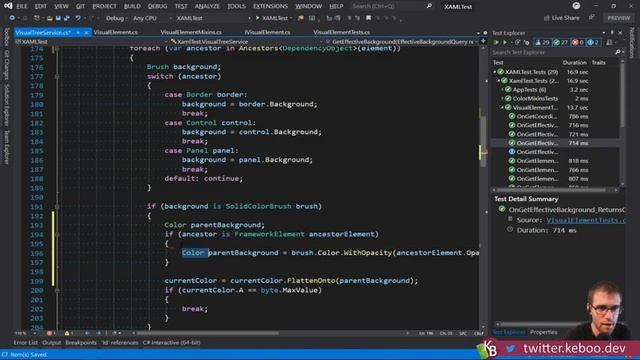Click Run All Tests icon in Test Explorer
This screenshot has height=360, width=640.
(496, 42)
